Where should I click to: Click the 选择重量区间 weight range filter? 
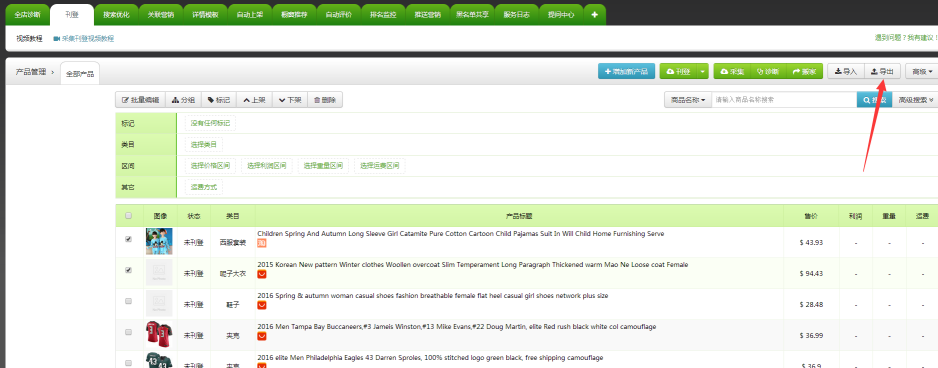click(323, 166)
